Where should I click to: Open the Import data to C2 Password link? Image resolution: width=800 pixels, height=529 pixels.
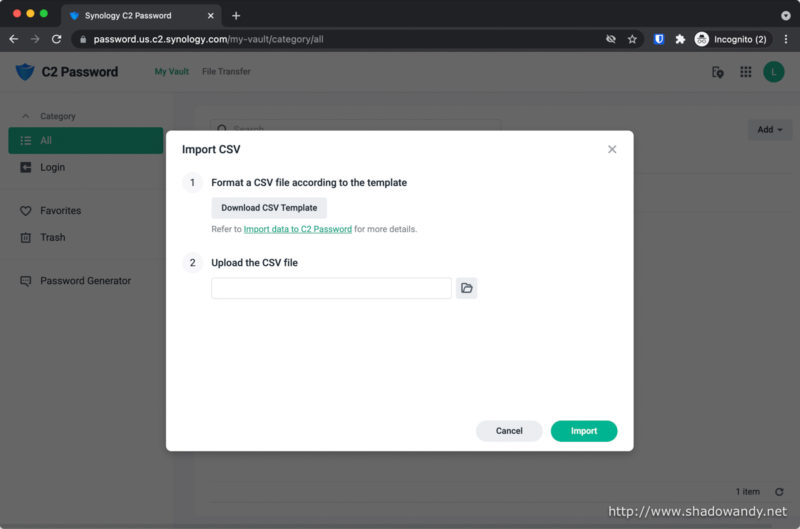pyautogui.click(x=297, y=229)
